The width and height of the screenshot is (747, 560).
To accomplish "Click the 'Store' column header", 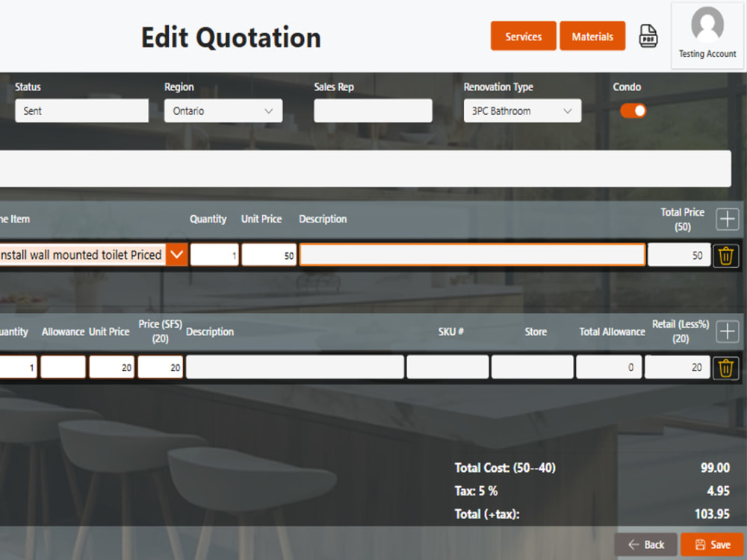I will click(x=536, y=332).
